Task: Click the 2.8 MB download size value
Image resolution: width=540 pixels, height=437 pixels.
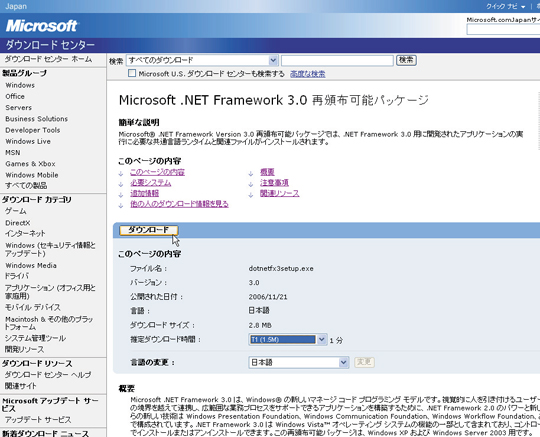Action: click(260, 325)
